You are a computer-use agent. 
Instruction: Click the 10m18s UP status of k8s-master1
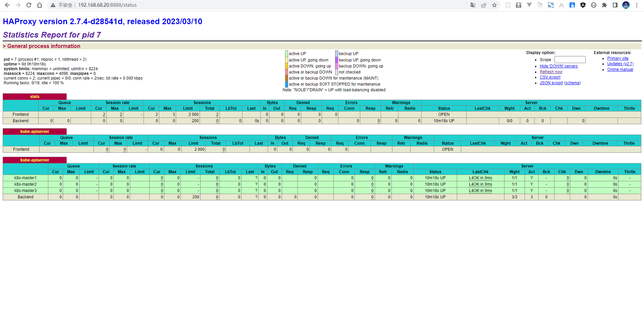pos(435,178)
